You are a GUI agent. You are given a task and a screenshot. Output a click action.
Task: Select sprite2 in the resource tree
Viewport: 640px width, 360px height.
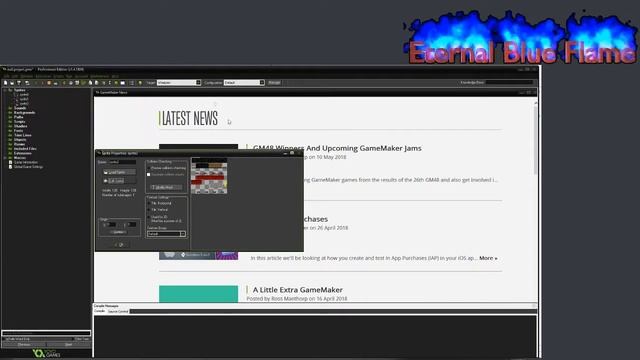click(24, 104)
